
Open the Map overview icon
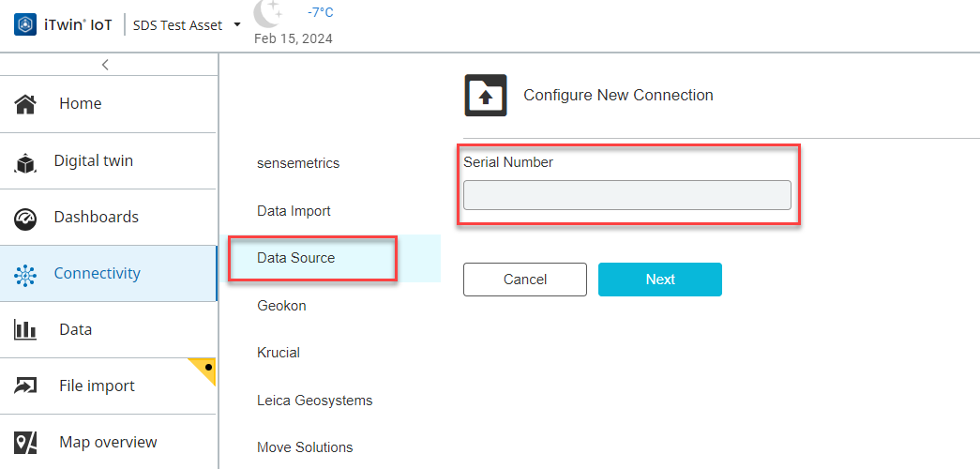(x=25, y=443)
